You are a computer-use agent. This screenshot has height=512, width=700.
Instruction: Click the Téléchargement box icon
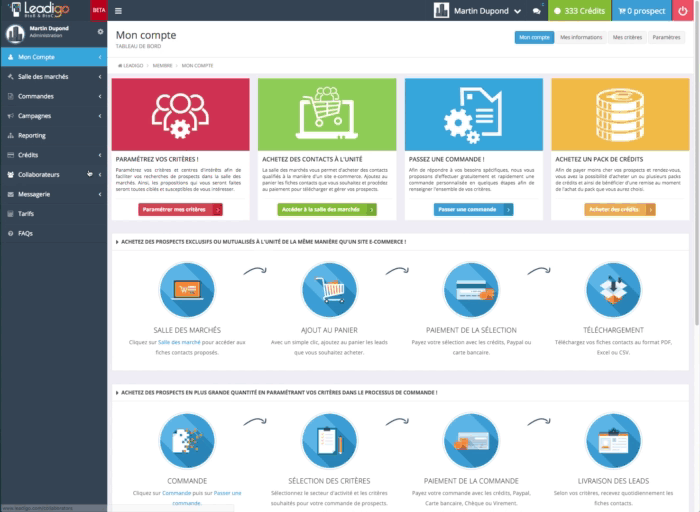pyautogui.click(x=613, y=290)
